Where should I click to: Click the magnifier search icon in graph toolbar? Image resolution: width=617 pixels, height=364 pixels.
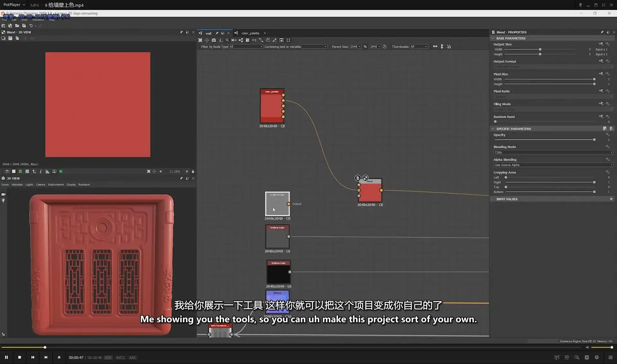point(227,40)
